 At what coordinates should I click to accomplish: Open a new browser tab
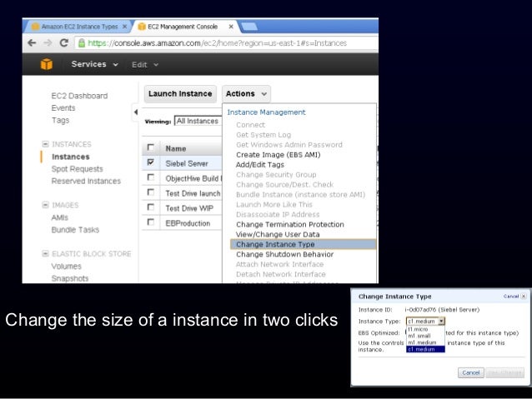tap(249, 27)
